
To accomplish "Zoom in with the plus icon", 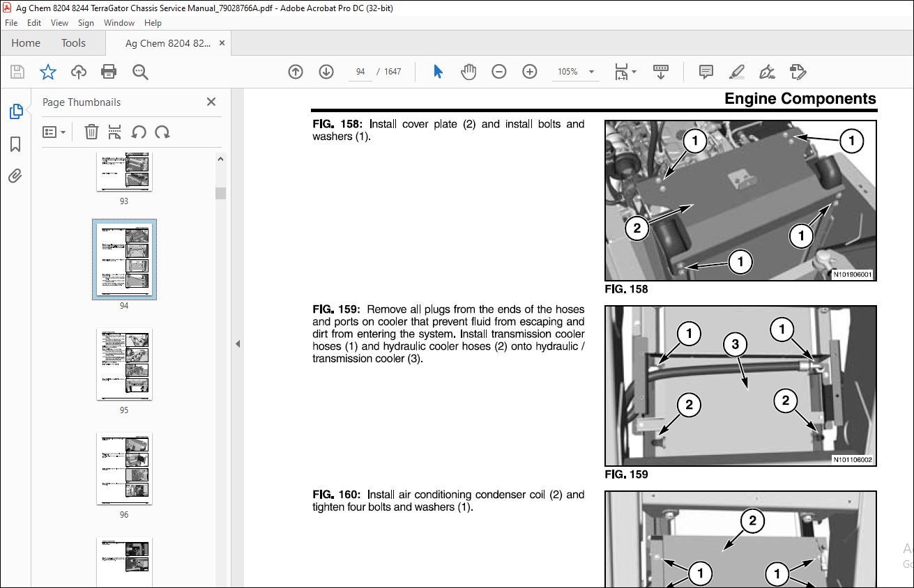I will tap(530, 72).
